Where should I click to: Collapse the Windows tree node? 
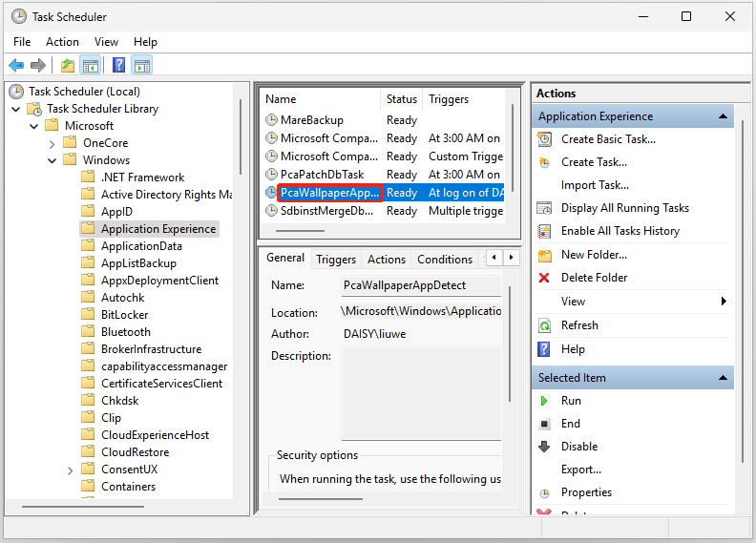[x=52, y=160]
